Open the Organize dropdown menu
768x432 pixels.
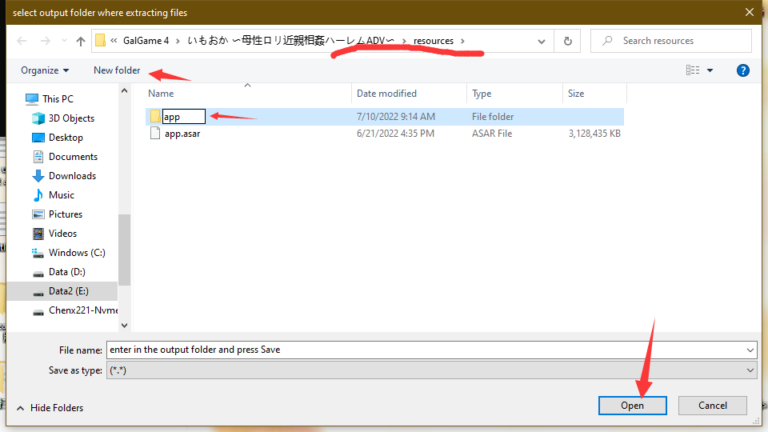pyautogui.click(x=45, y=70)
